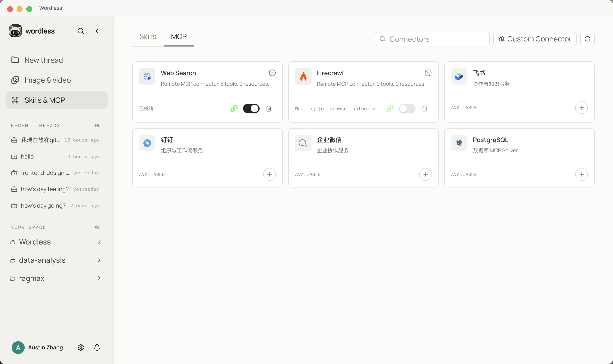Click the Web Search green link icon
The image size is (613, 364).
tap(234, 108)
